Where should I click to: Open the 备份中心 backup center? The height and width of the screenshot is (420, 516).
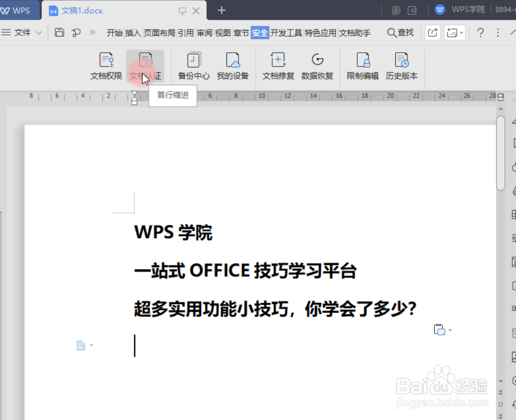click(x=194, y=66)
